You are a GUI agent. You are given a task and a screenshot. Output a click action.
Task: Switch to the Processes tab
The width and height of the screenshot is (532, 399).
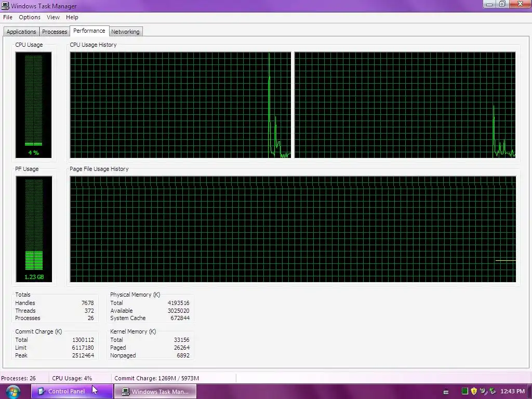55,32
